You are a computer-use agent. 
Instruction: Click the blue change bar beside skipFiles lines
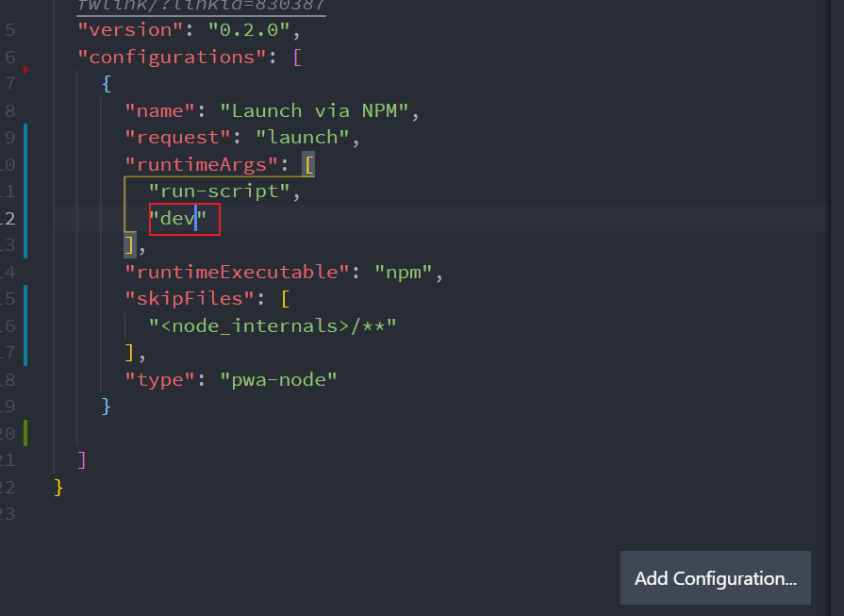25,325
